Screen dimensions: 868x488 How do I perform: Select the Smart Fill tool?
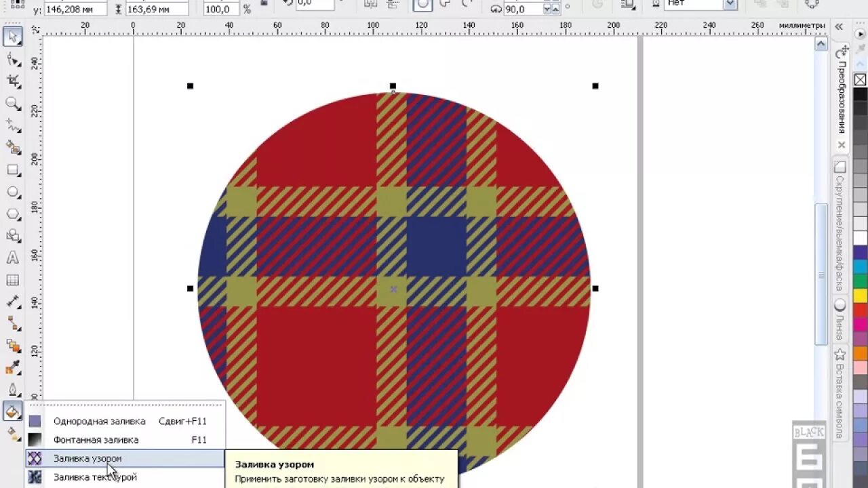click(x=12, y=147)
